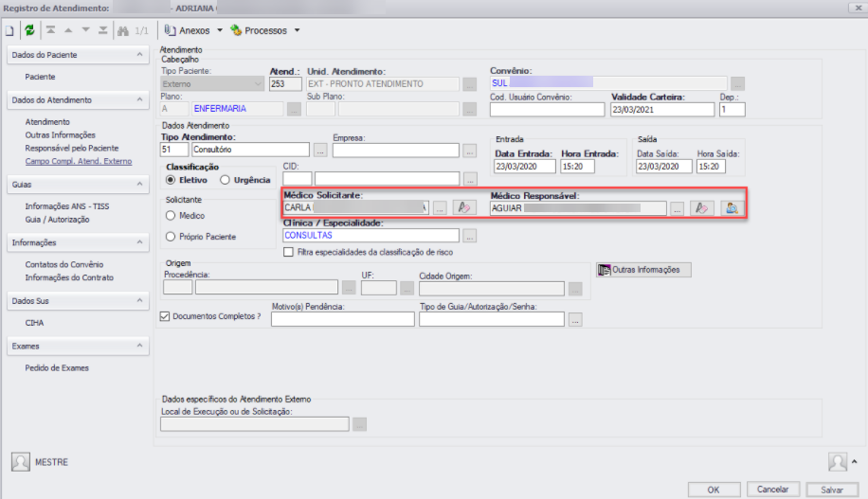
Task: Collapse Dados Sus section
Action: click(x=139, y=300)
